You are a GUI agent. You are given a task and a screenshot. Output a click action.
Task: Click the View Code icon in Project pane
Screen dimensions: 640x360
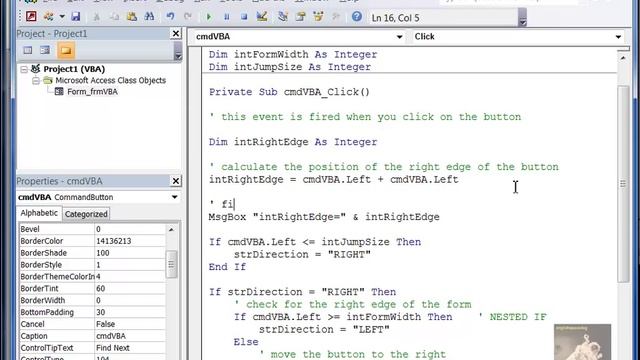(28, 50)
